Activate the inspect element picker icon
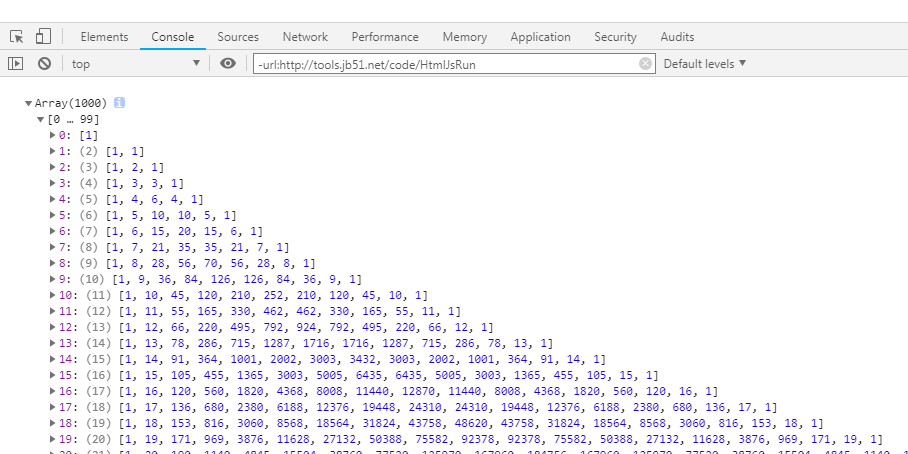The image size is (908, 454). point(17,36)
